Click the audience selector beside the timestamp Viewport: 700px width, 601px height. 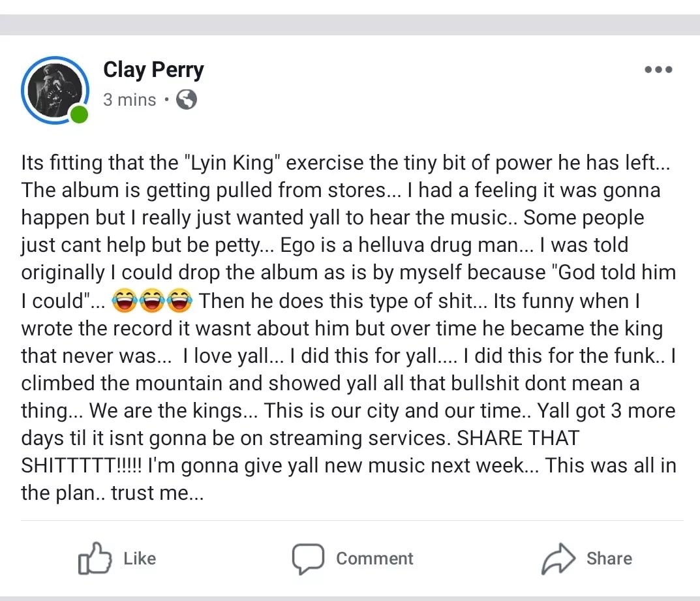(x=186, y=99)
